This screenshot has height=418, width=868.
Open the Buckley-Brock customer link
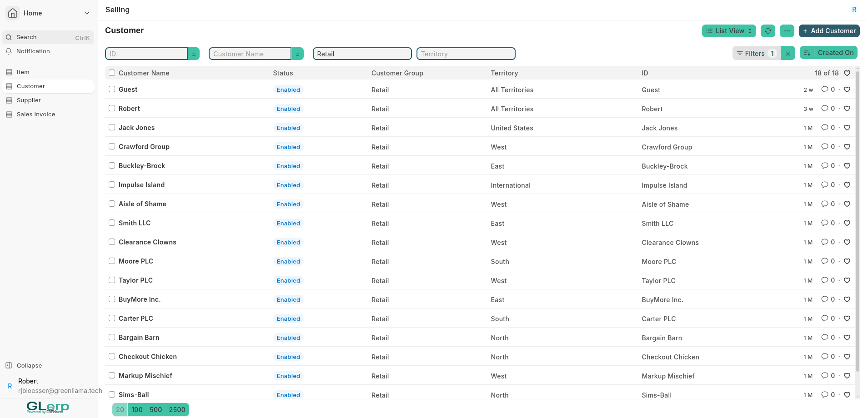click(x=142, y=166)
